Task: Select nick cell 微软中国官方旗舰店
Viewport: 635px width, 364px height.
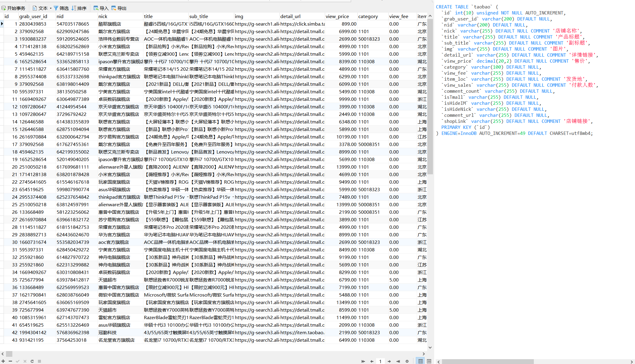Action: point(120,295)
